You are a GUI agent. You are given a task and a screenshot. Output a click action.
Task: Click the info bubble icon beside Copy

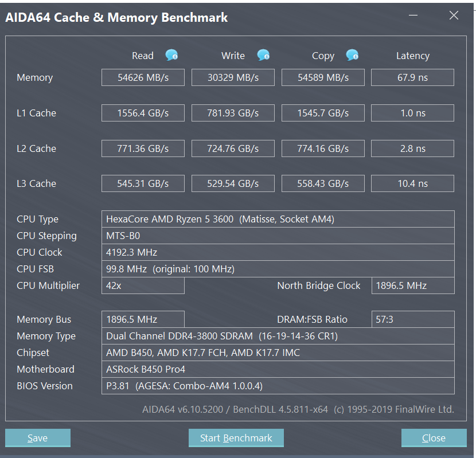pos(352,55)
